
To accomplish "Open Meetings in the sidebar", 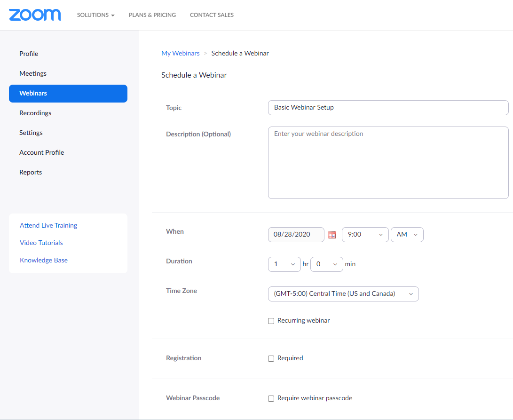I will pyautogui.click(x=33, y=73).
